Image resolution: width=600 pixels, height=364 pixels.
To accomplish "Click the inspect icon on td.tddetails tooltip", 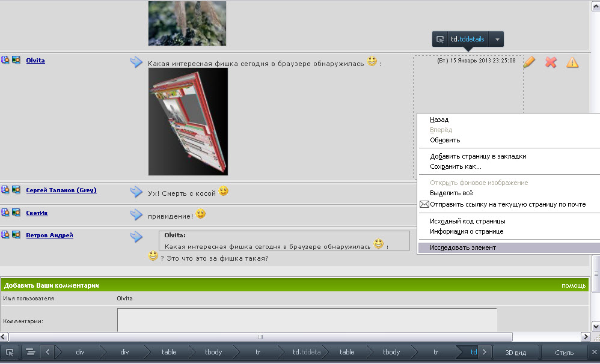I will point(440,39).
